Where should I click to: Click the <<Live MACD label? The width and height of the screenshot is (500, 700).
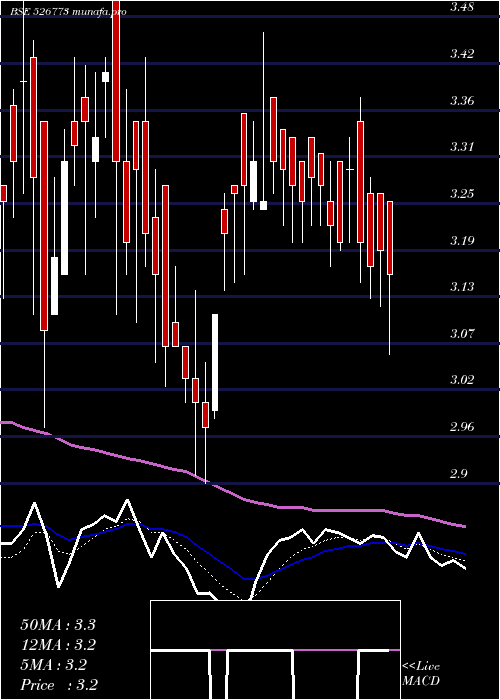click(x=421, y=674)
